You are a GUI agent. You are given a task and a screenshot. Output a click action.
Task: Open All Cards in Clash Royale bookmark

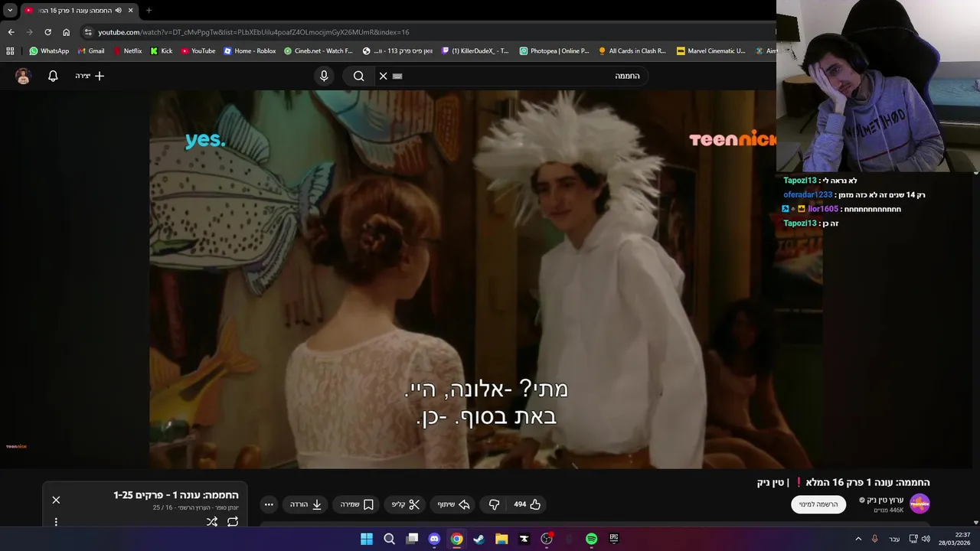coord(632,51)
